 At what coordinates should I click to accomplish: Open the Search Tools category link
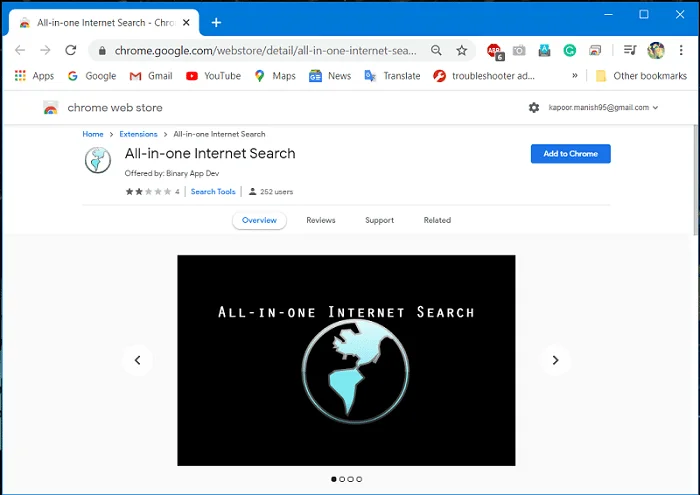[213, 191]
